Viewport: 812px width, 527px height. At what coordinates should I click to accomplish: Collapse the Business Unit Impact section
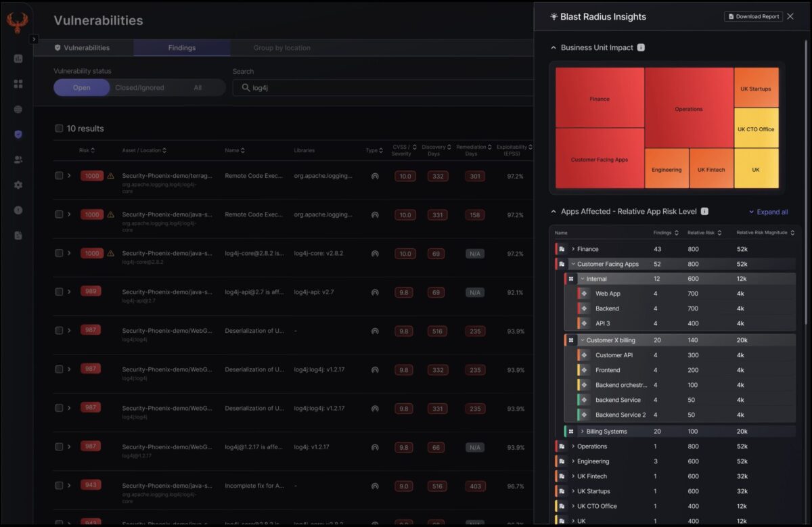pos(554,48)
